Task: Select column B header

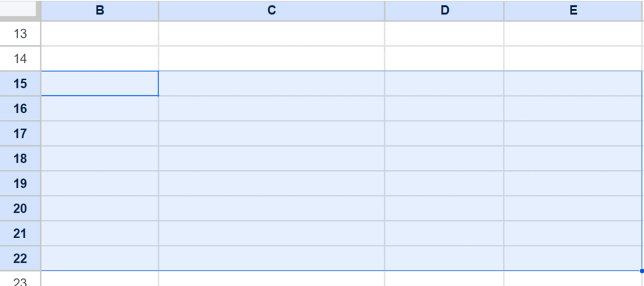Action: 100,11
